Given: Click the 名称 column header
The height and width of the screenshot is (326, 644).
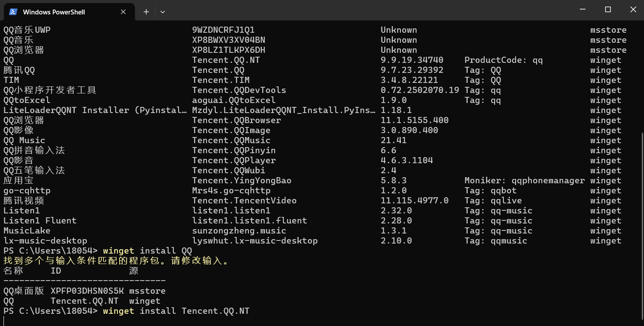Looking at the screenshot, I should coord(13,271).
